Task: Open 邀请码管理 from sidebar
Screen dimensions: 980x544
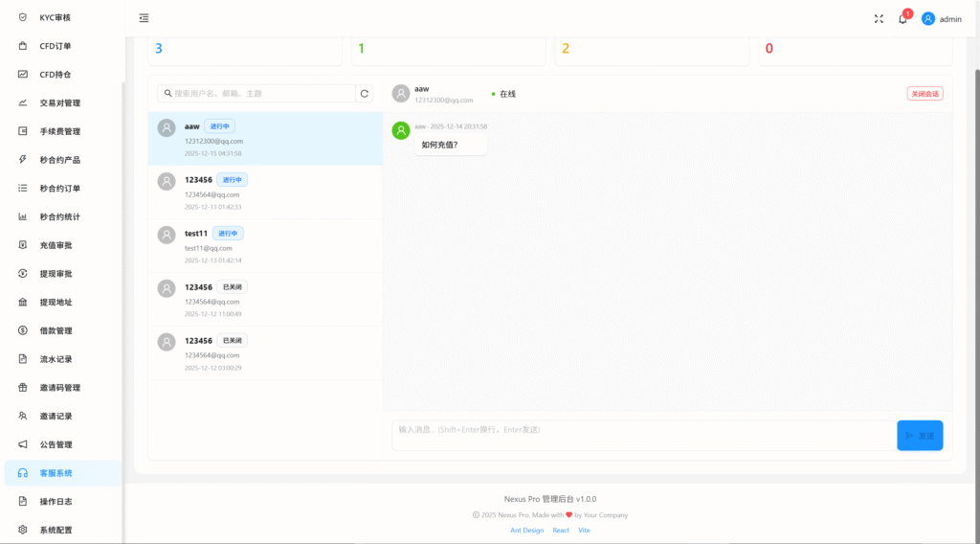Action: pyautogui.click(x=59, y=388)
